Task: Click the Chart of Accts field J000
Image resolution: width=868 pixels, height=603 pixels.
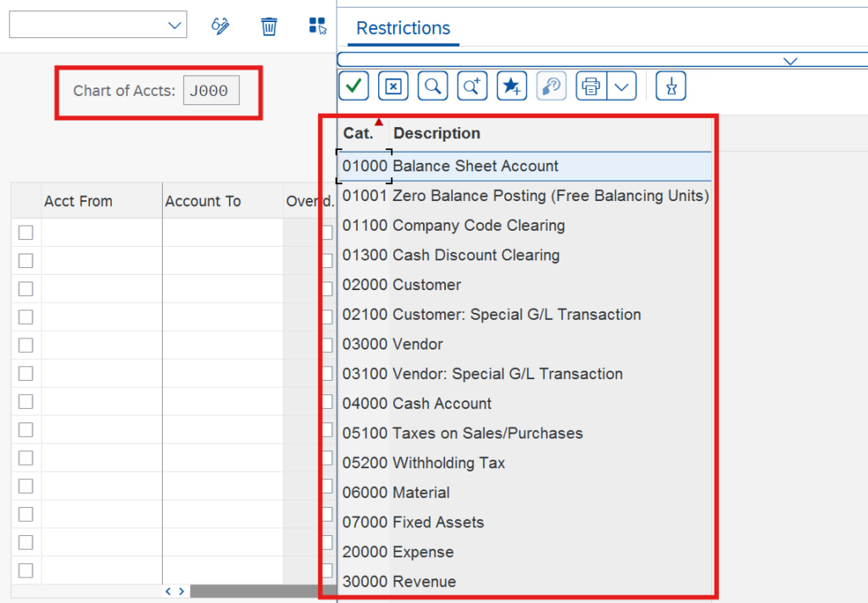Action: (211, 91)
